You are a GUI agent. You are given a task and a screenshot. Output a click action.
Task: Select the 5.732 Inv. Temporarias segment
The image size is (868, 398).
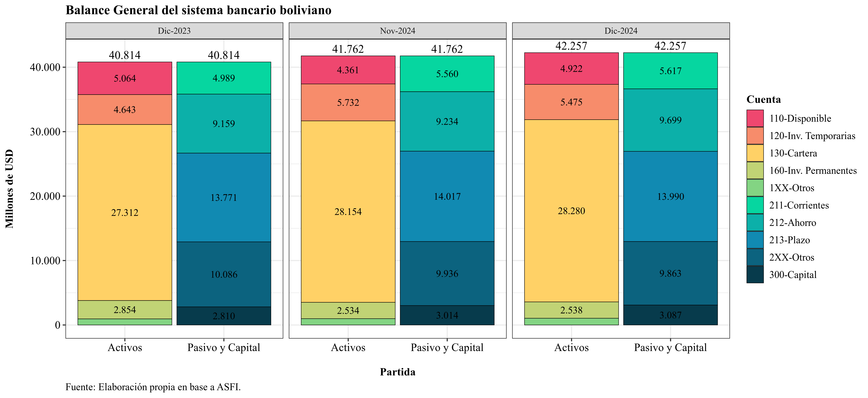(x=348, y=103)
